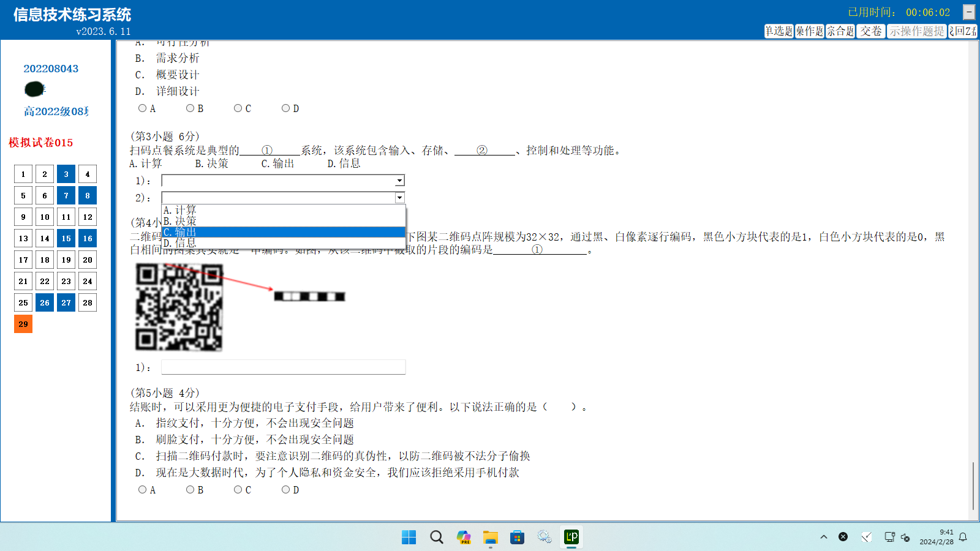Click the green LP app taskbar icon
This screenshot has width=980, height=551.
click(571, 537)
